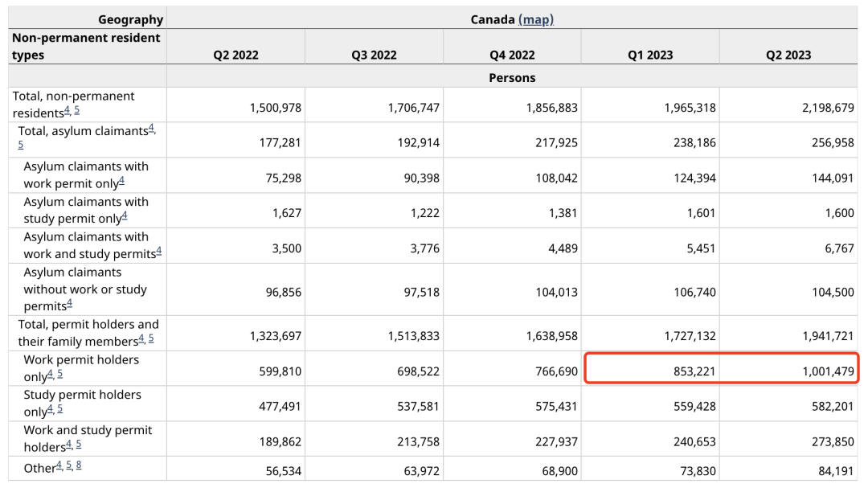Select the cell with value 853,221
This screenshot has width=868, height=492.
tap(650, 368)
